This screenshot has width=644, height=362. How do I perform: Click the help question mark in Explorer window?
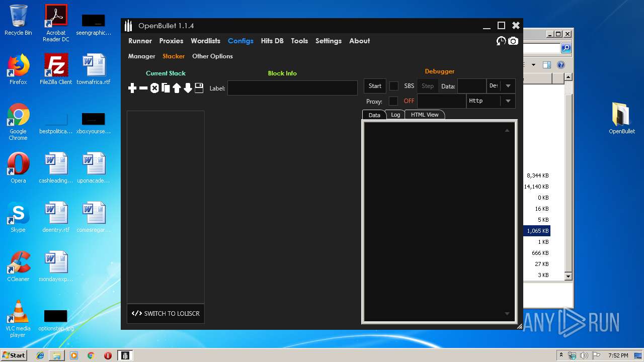coord(561,65)
